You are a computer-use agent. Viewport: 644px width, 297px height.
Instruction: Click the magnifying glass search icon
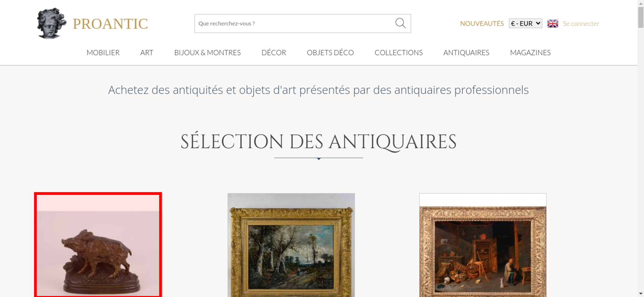pyautogui.click(x=400, y=23)
